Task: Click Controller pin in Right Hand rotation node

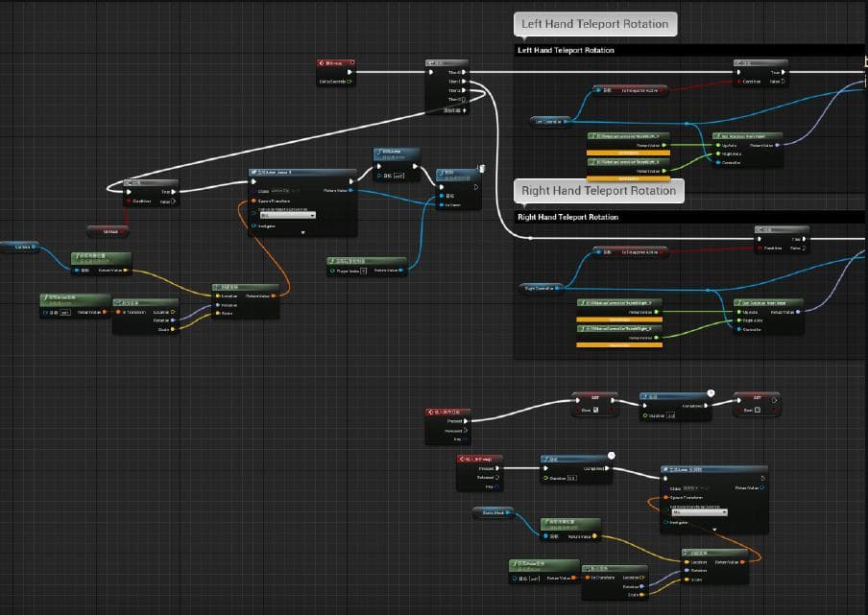Action: click(x=738, y=329)
